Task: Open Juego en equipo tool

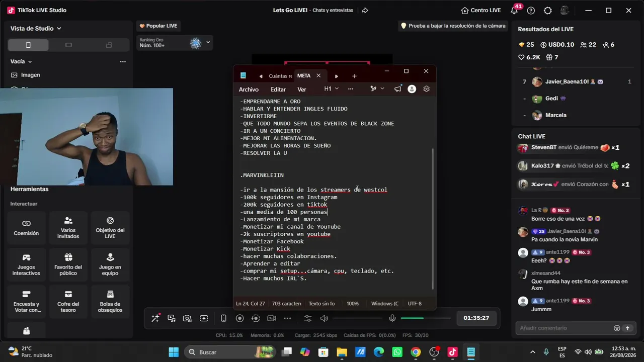Action: pyautogui.click(x=110, y=264)
